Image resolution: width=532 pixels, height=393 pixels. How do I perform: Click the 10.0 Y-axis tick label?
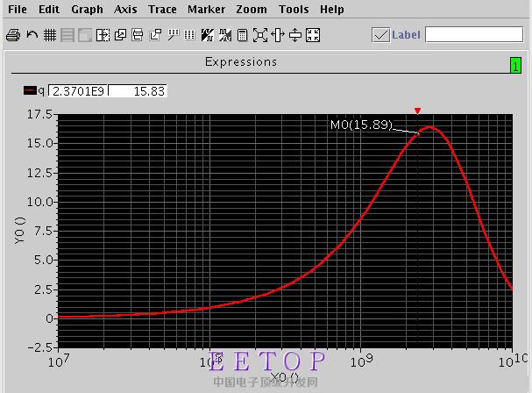pos(39,202)
